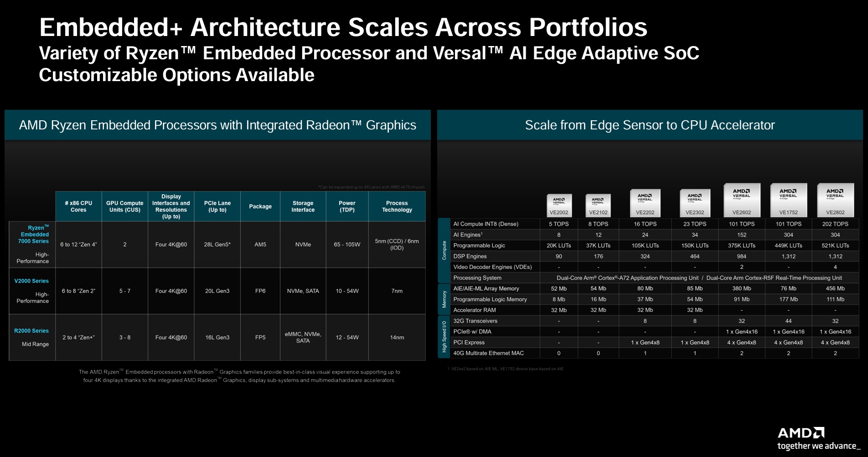Click the VE2002 Versal chip image
Screen dimensions: 868x457
coord(558,205)
